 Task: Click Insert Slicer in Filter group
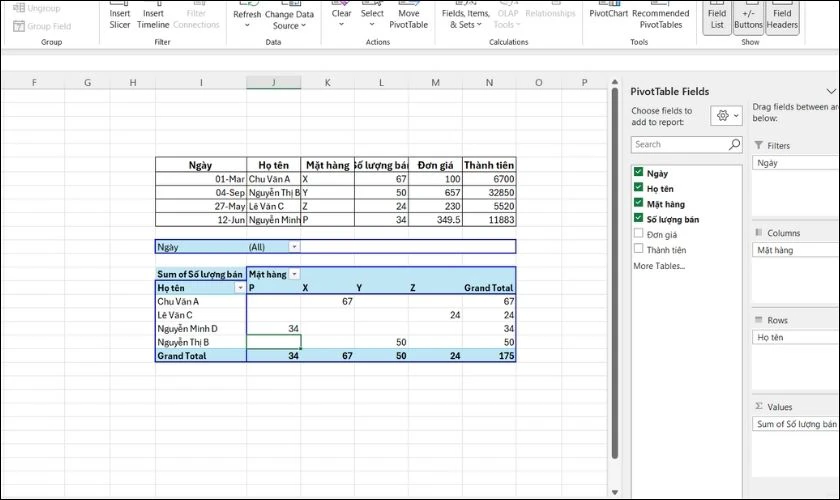point(119,16)
